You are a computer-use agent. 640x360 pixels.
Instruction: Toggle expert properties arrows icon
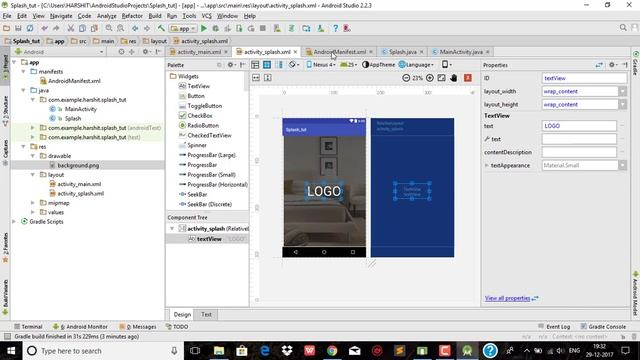[599, 65]
